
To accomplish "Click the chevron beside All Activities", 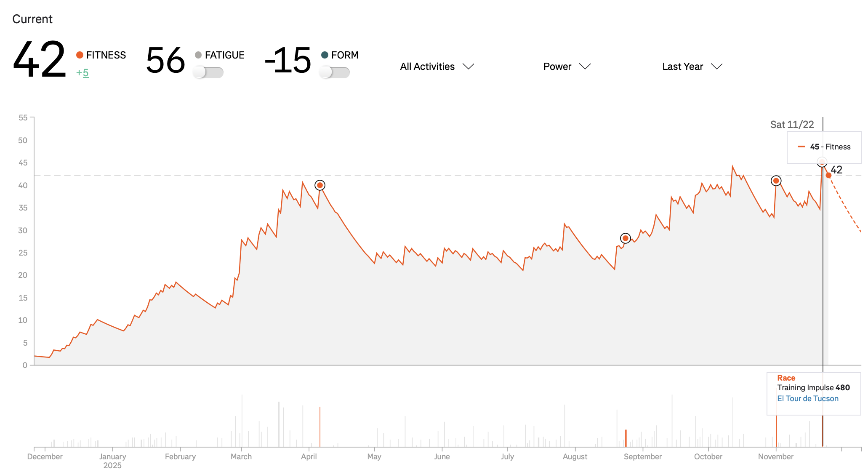I will click(x=468, y=67).
